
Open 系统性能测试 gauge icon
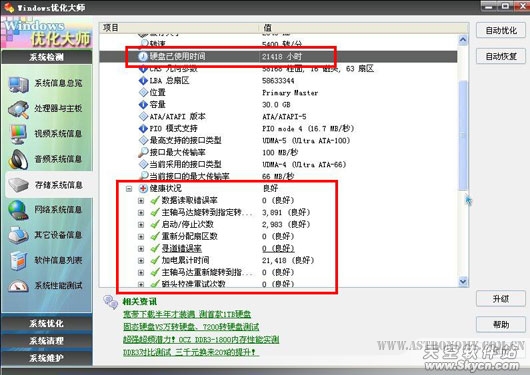click(18, 286)
